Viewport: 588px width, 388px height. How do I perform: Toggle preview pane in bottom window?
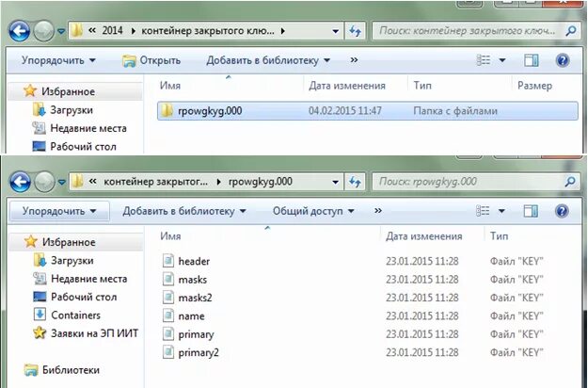pyautogui.click(x=531, y=211)
